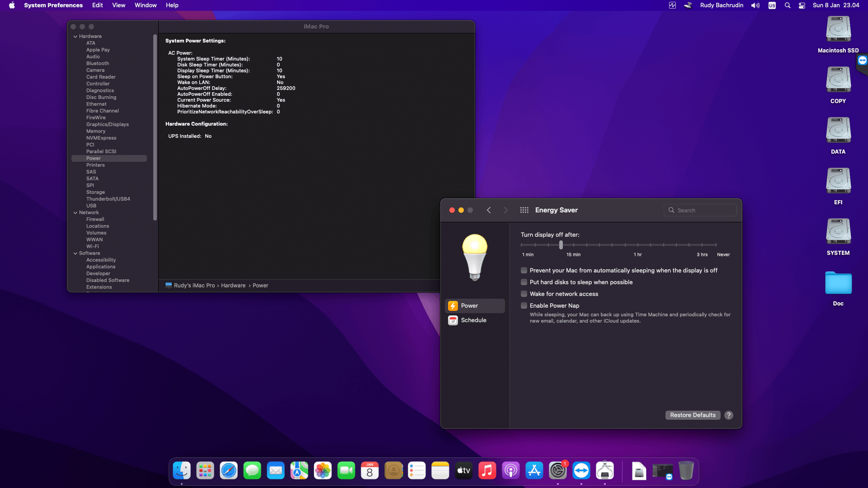Launch Safari from the Dock

pos(229,471)
